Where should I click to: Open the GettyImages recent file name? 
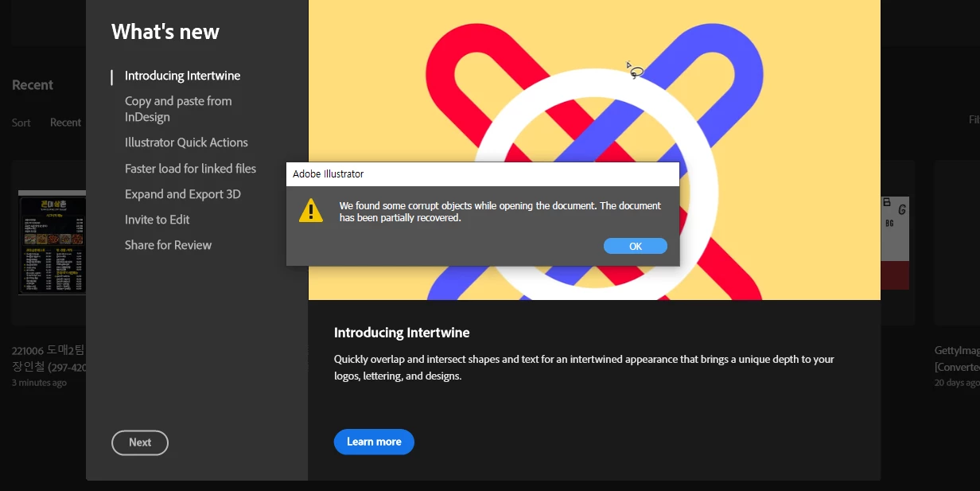pyautogui.click(x=957, y=358)
